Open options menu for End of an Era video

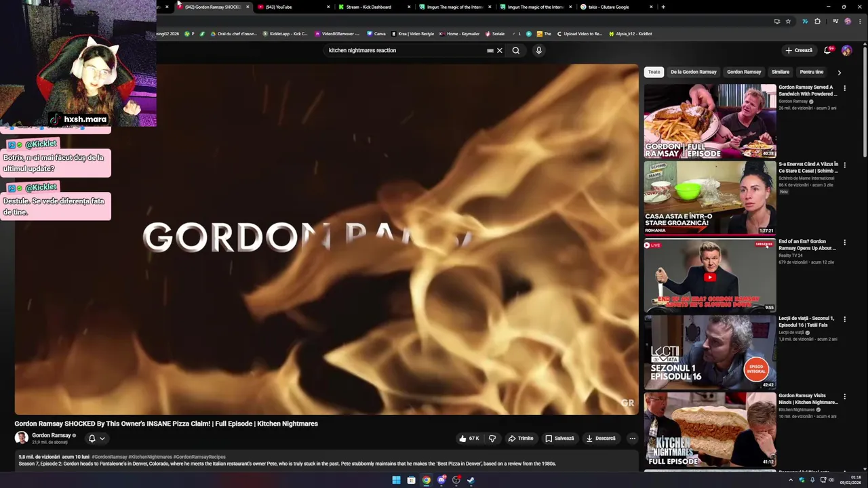tap(844, 243)
